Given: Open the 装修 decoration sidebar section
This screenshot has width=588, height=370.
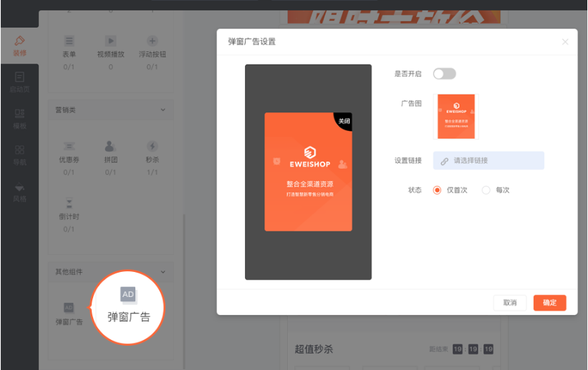Looking at the screenshot, I should [x=19, y=46].
